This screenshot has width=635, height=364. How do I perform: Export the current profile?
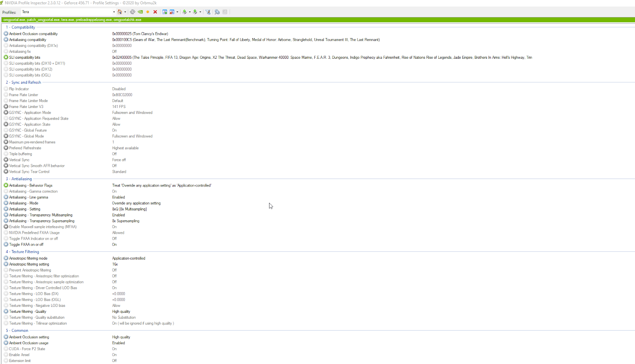[x=185, y=12]
